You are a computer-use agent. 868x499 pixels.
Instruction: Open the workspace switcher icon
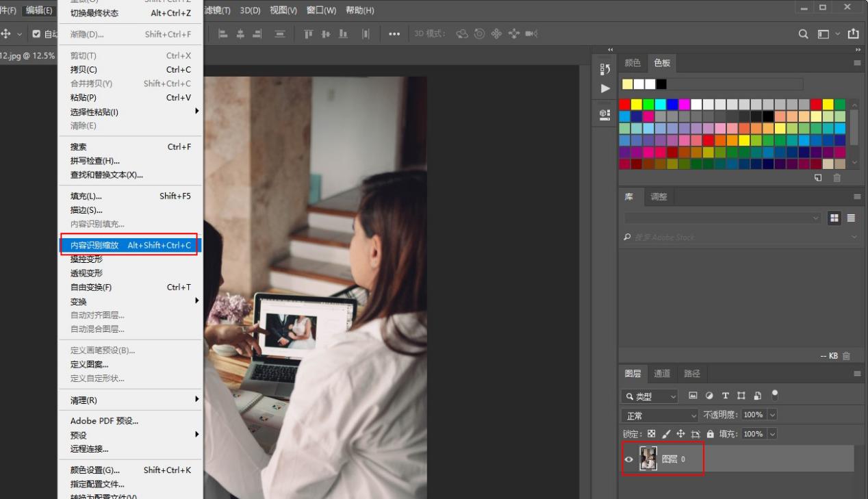point(824,34)
